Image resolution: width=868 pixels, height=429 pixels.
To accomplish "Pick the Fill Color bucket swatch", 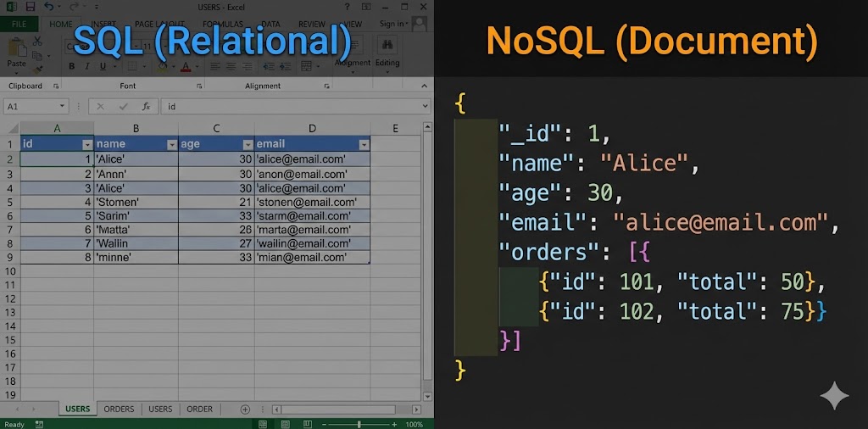I will pyautogui.click(x=162, y=66).
